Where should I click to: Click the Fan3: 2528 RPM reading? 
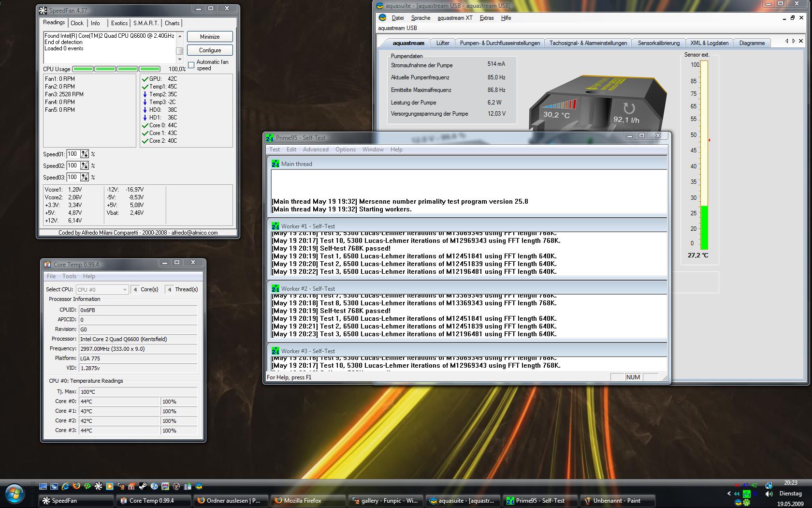pyautogui.click(x=64, y=94)
